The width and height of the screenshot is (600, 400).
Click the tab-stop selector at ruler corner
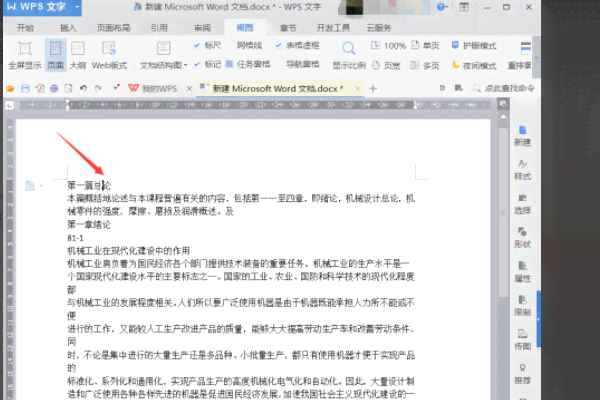[9, 105]
